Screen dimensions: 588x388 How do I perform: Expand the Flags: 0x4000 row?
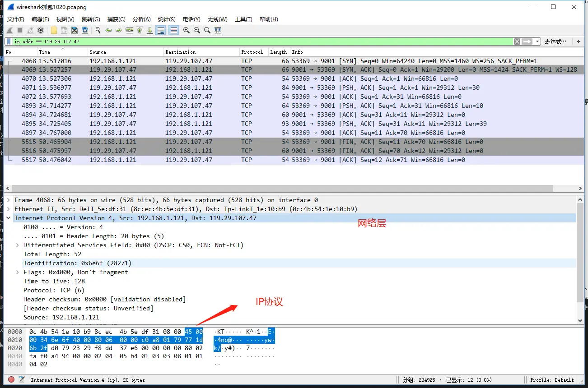click(x=18, y=272)
